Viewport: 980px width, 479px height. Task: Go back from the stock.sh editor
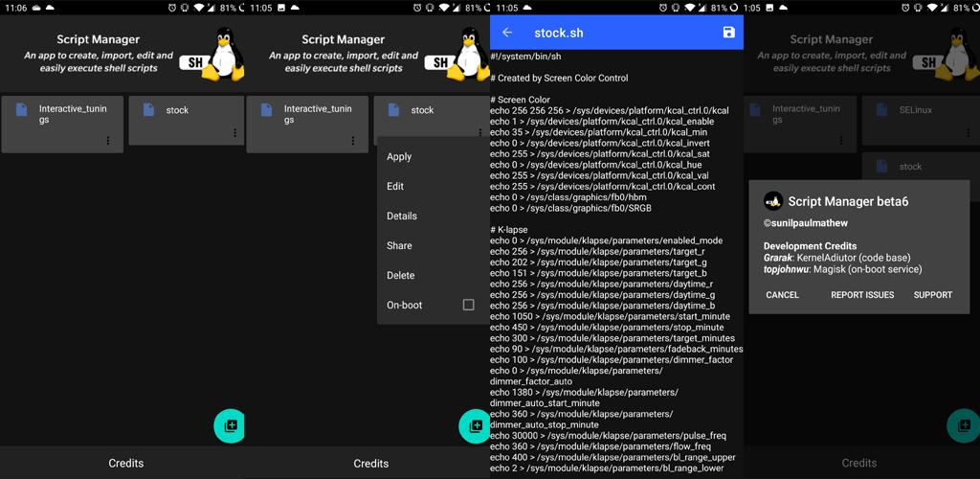(507, 33)
